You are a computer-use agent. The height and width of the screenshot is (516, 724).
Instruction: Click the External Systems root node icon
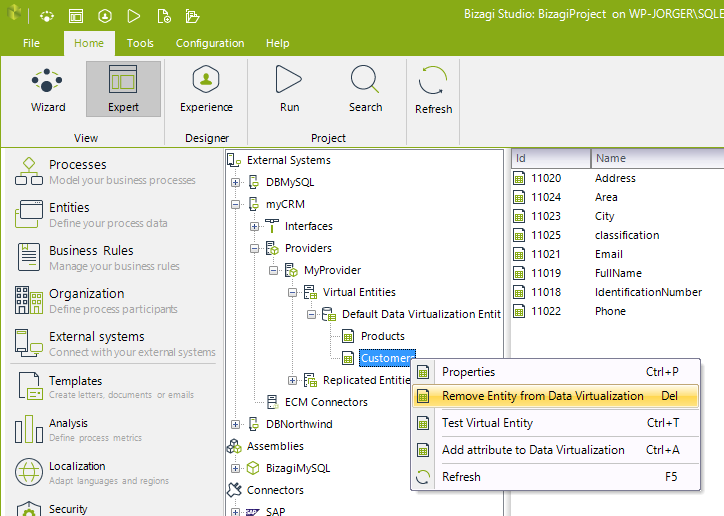pyautogui.click(x=234, y=160)
